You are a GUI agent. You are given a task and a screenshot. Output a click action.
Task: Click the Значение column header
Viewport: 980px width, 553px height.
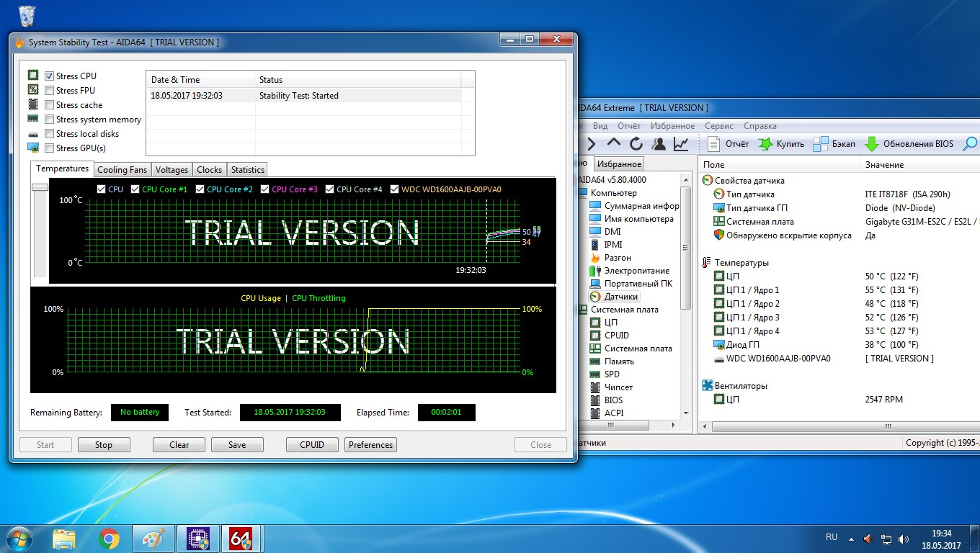(920, 165)
